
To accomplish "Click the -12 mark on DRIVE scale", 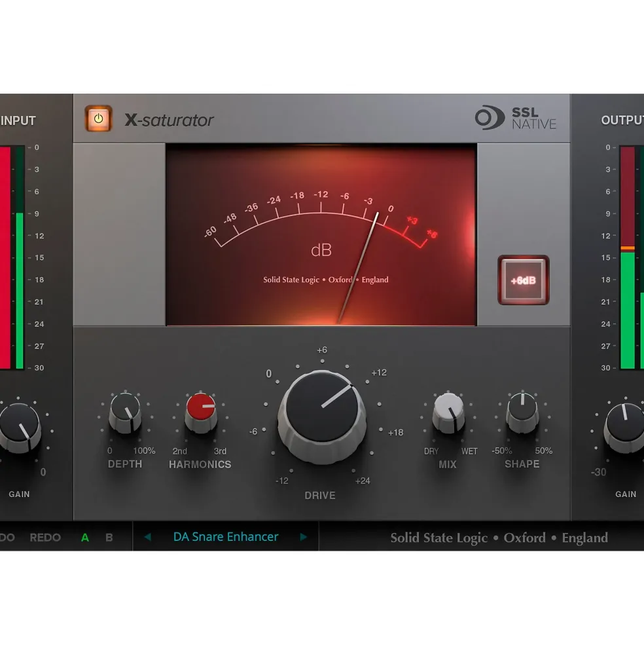I will click(x=281, y=481).
